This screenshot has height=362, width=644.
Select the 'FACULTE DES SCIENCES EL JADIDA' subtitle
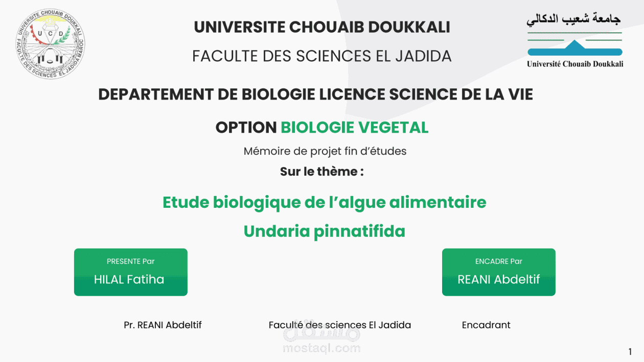322,56
